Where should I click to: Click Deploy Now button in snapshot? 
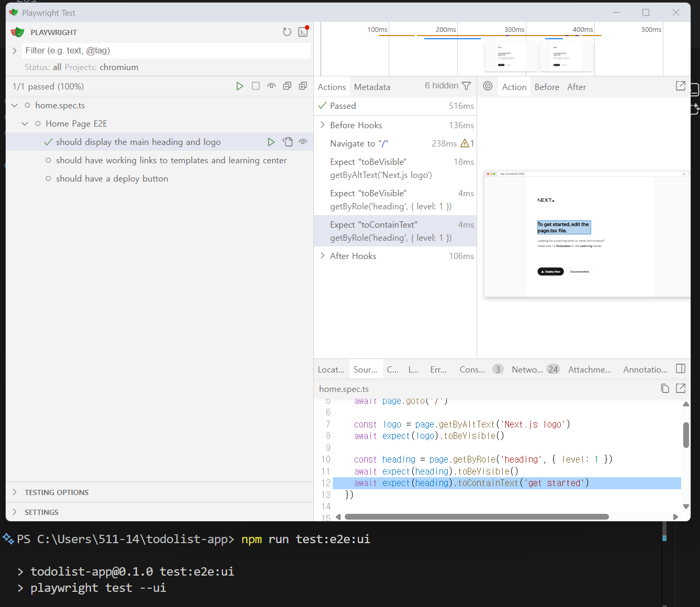pyautogui.click(x=550, y=272)
